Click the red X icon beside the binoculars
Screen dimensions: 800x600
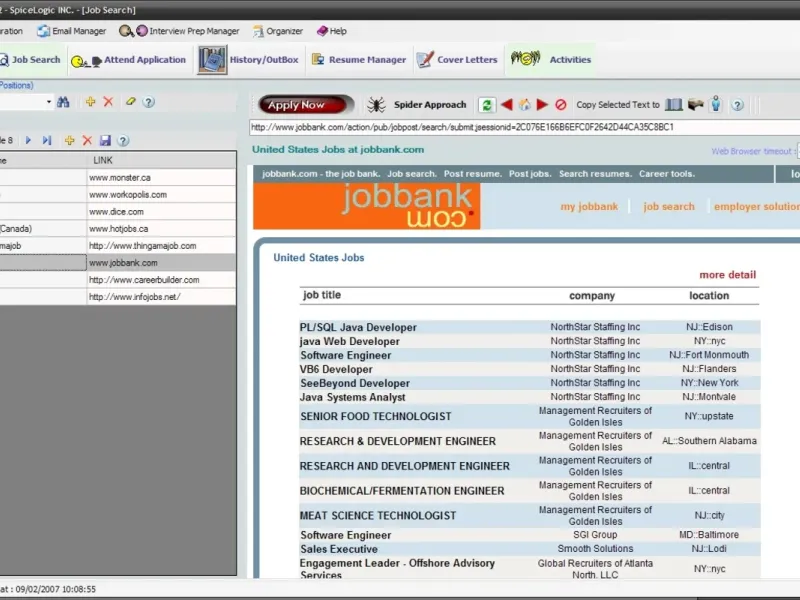tap(108, 102)
